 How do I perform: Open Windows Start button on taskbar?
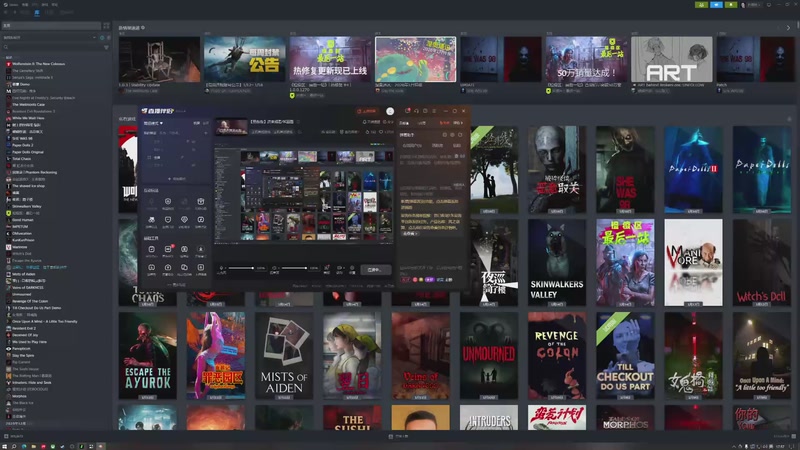click(5, 446)
